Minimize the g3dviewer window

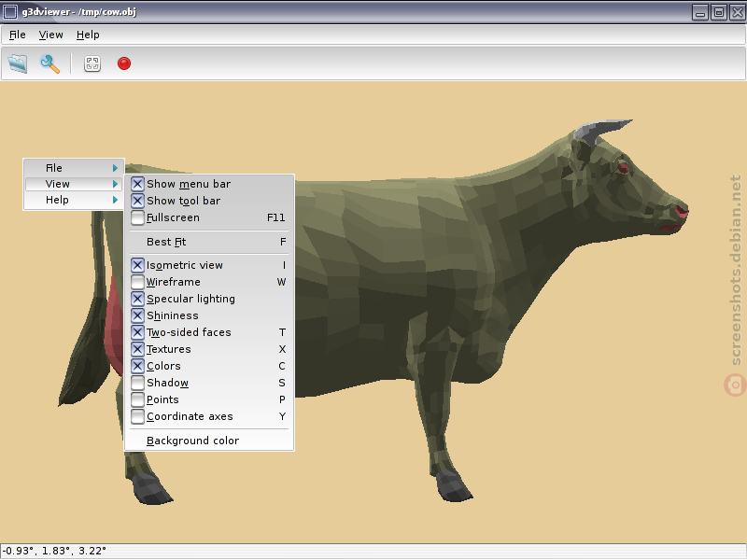700,12
